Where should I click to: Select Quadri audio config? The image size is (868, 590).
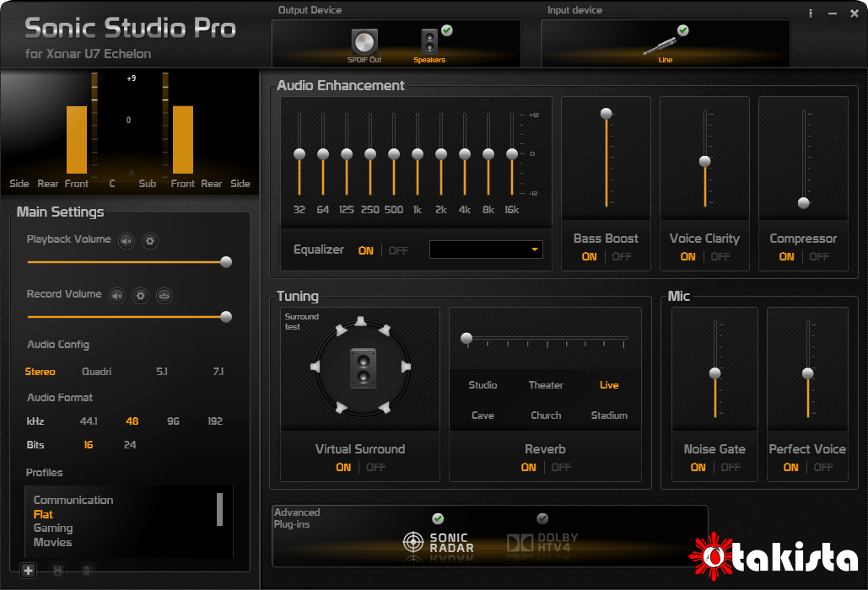tap(96, 372)
